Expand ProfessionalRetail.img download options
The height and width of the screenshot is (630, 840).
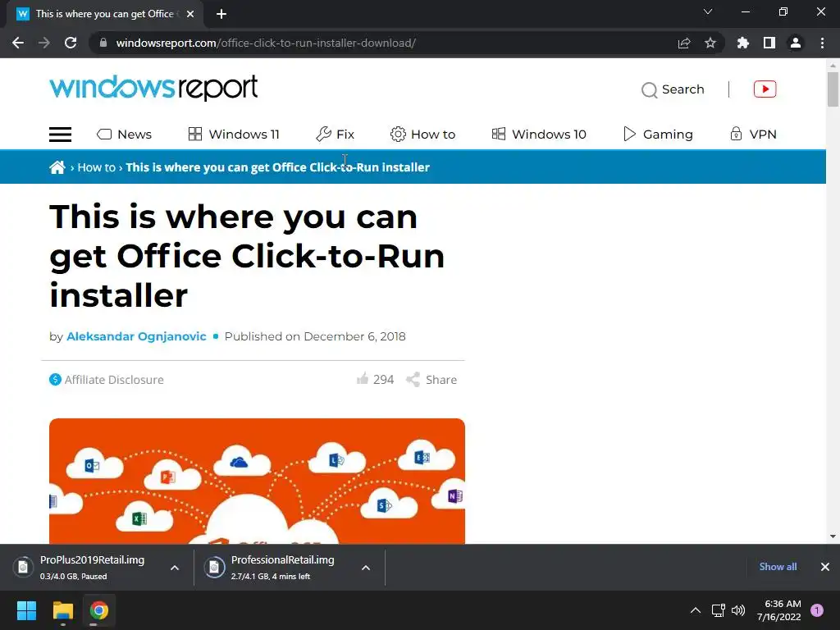click(366, 568)
